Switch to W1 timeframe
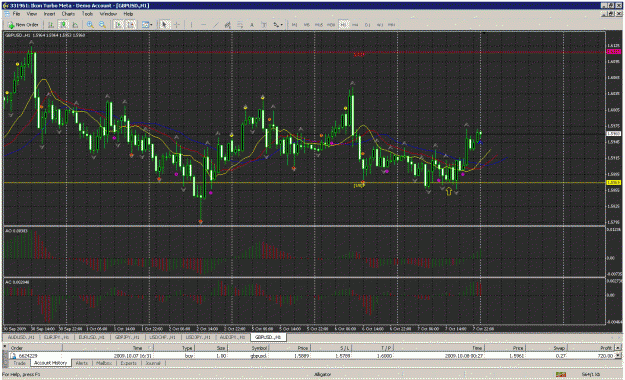This screenshot has width=625, height=380. coord(380,25)
